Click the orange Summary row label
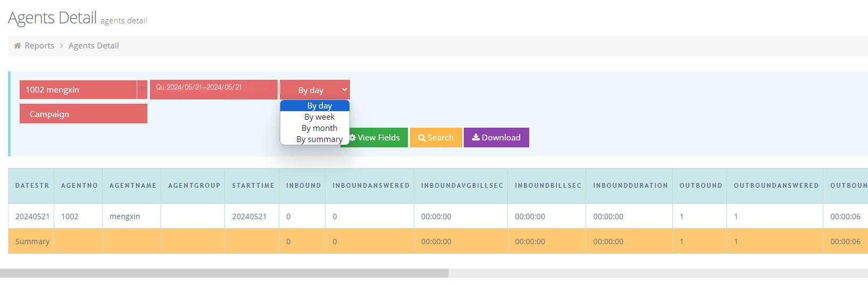 point(32,242)
